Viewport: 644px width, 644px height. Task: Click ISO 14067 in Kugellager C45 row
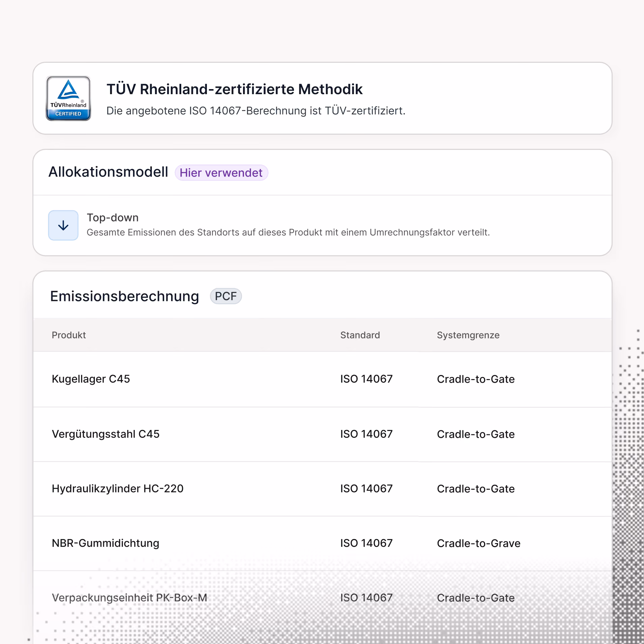[x=366, y=379]
